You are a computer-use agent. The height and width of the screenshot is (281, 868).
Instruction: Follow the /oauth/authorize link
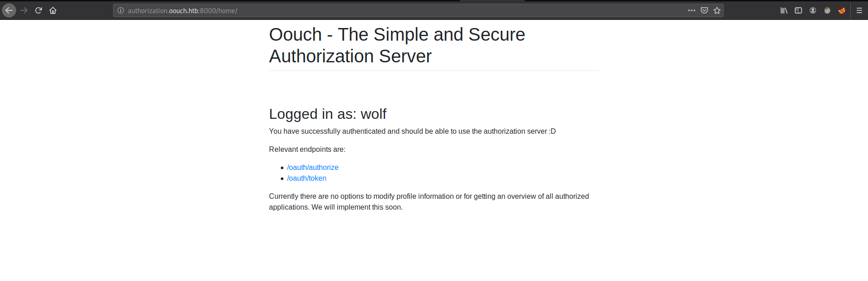point(313,167)
